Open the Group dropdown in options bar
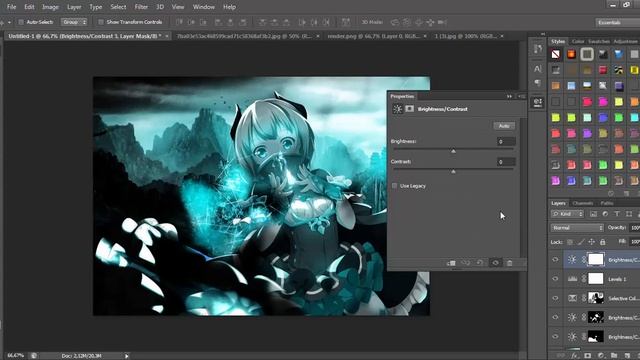640x360 pixels. (x=74, y=22)
